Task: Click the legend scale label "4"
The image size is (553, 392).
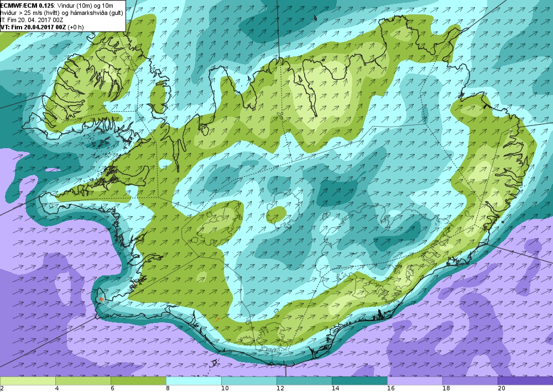Action: pos(57,389)
